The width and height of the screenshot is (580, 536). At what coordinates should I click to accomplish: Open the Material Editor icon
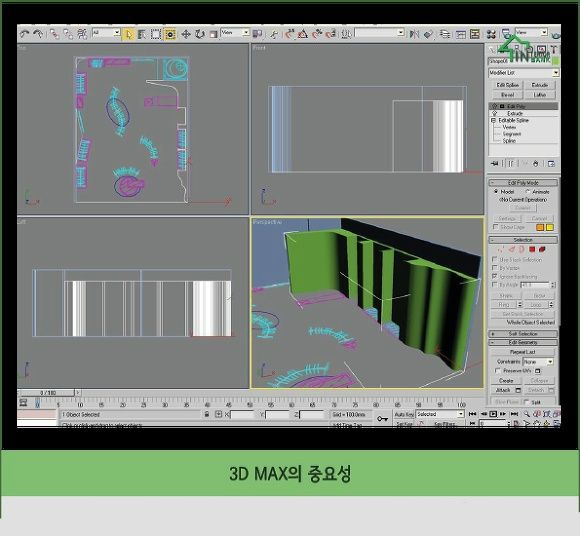coord(491,34)
